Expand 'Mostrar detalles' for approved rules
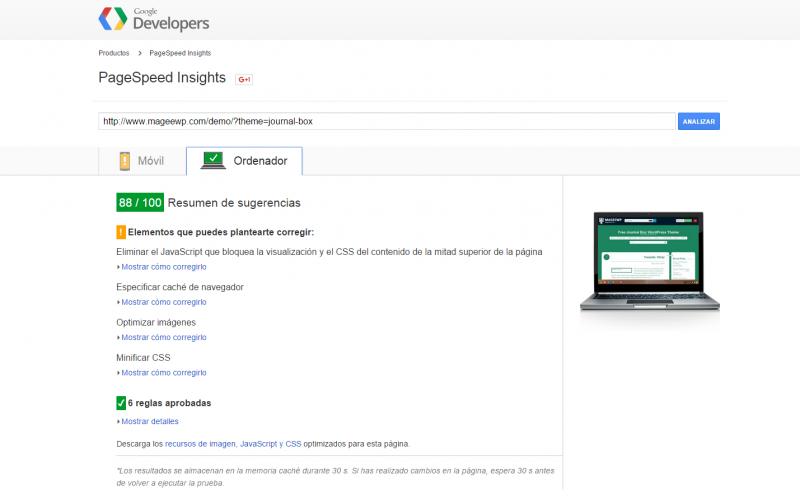The height and width of the screenshot is (502, 800). pyautogui.click(x=150, y=421)
